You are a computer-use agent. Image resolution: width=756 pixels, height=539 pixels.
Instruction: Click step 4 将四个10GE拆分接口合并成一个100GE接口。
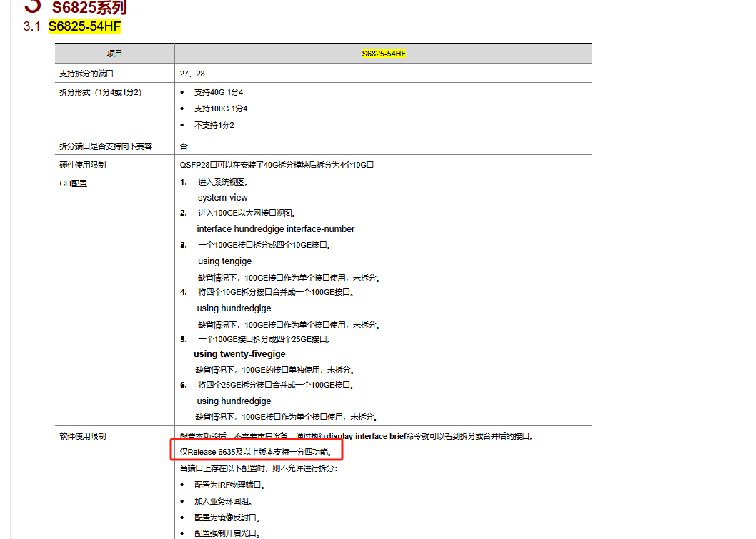pos(276,292)
